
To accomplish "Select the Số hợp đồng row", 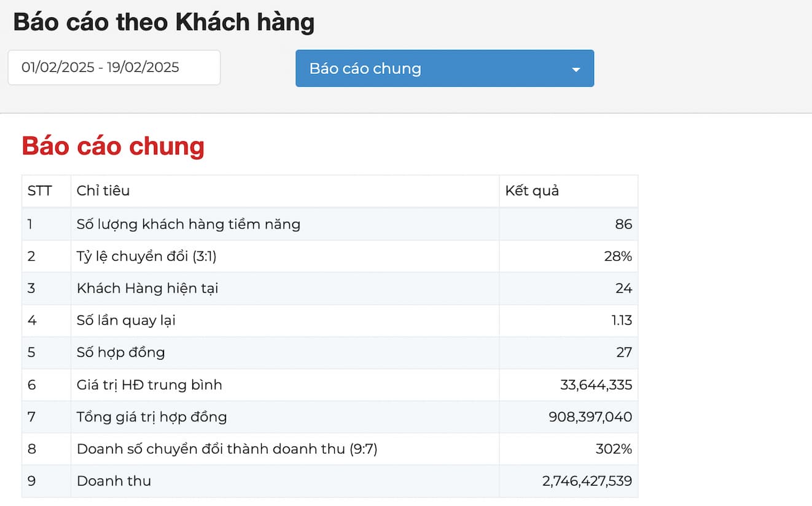I will click(120, 352).
